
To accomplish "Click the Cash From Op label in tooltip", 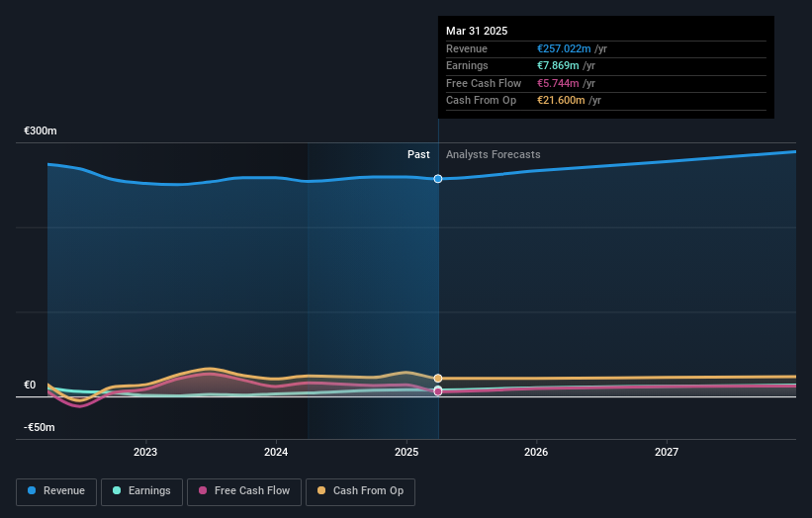I will click(481, 101).
